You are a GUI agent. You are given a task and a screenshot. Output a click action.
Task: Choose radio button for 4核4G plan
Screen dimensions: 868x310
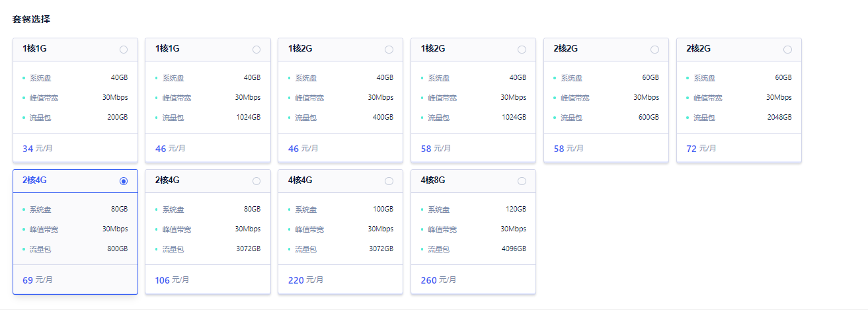click(x=389, y=181)
